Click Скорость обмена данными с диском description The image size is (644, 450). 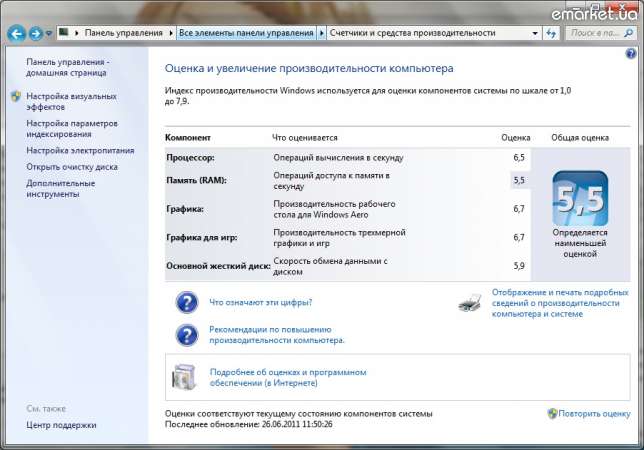[330, 266]
